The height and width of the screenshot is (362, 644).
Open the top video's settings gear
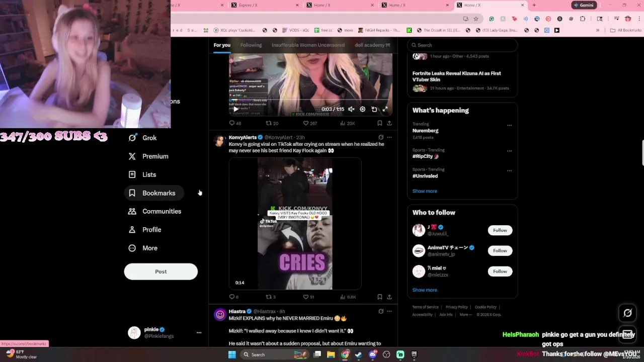click(362, 109)
